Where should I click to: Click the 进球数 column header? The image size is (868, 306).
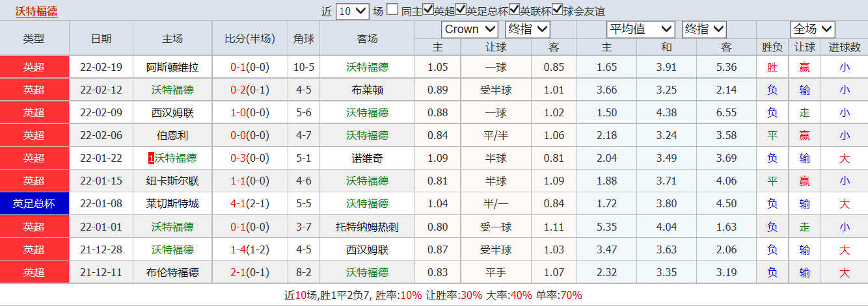click(845, 47)
